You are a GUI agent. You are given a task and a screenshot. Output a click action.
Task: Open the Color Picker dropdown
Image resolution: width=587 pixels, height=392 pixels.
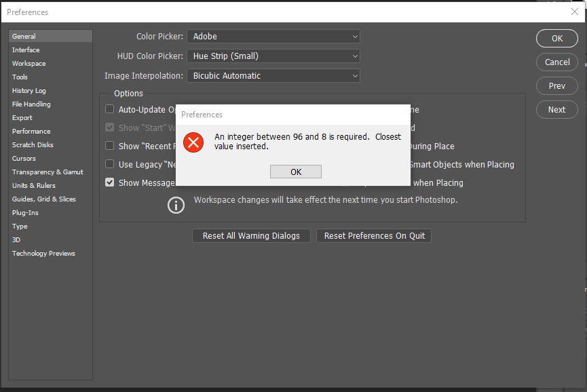point(273,36)
